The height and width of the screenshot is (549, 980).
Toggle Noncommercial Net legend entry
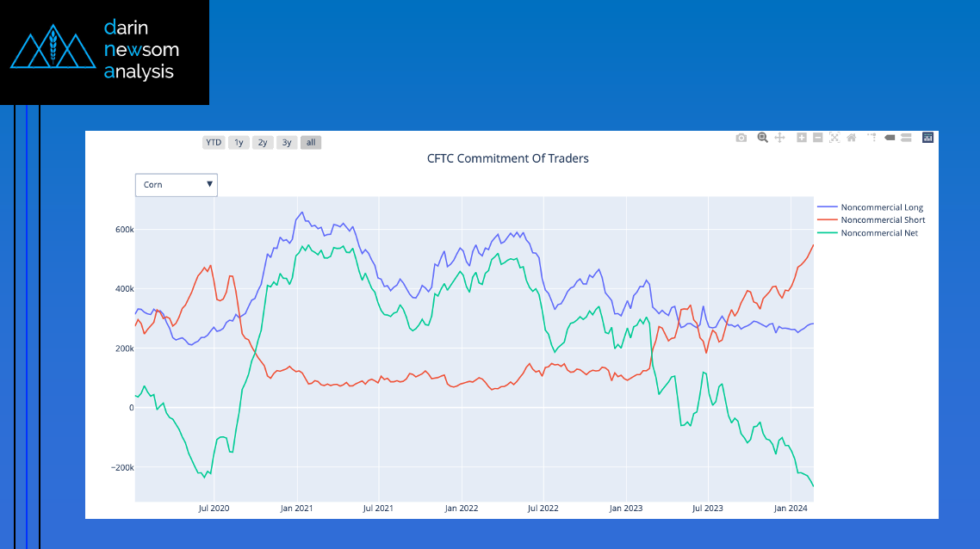(879, 233)
